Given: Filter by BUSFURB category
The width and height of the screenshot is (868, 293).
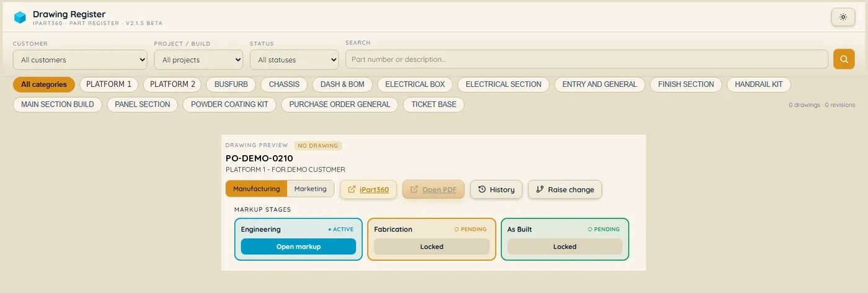Looking at the screenshot, I should click(x=231, y=84).
